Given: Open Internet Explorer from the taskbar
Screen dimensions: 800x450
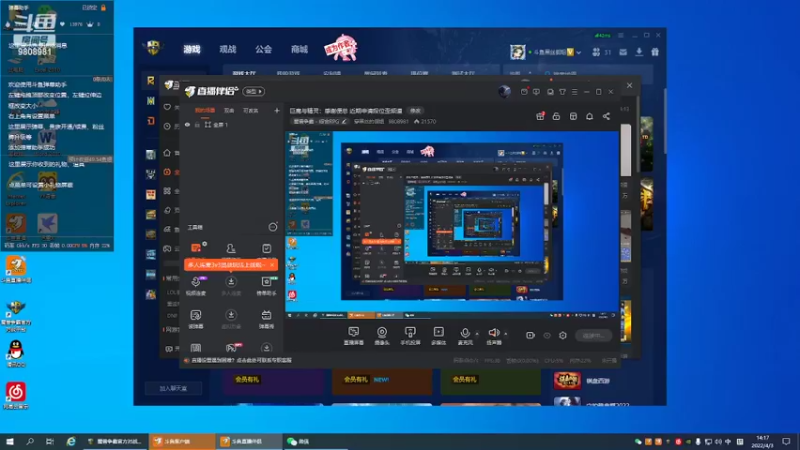Looking at the screenshot, I should [x=71, y=441].
